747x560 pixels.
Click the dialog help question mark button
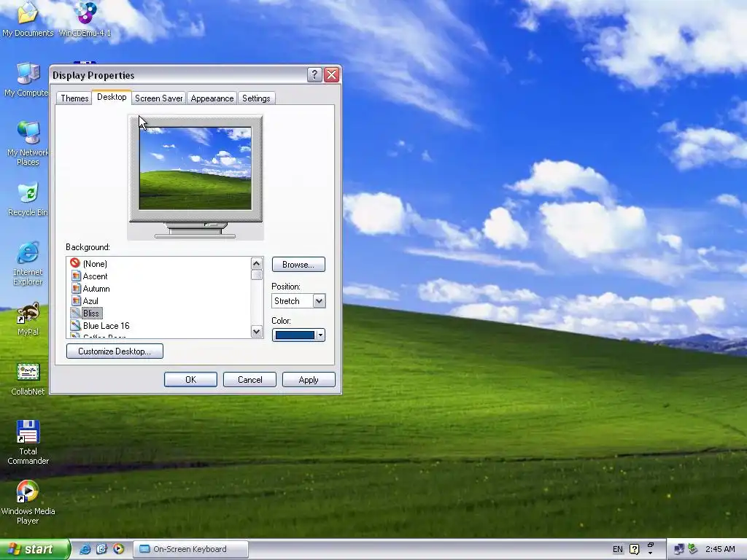pyautogui.click(x=314, y=75)
